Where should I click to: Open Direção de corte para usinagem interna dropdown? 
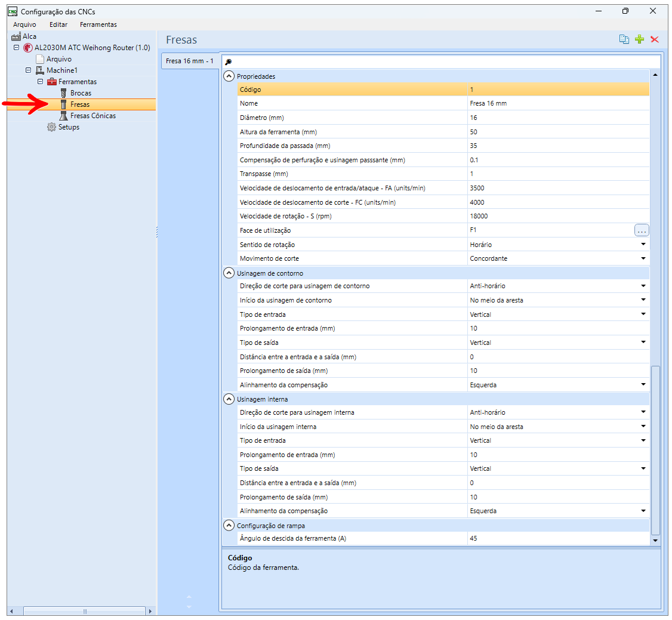[643, 412]
